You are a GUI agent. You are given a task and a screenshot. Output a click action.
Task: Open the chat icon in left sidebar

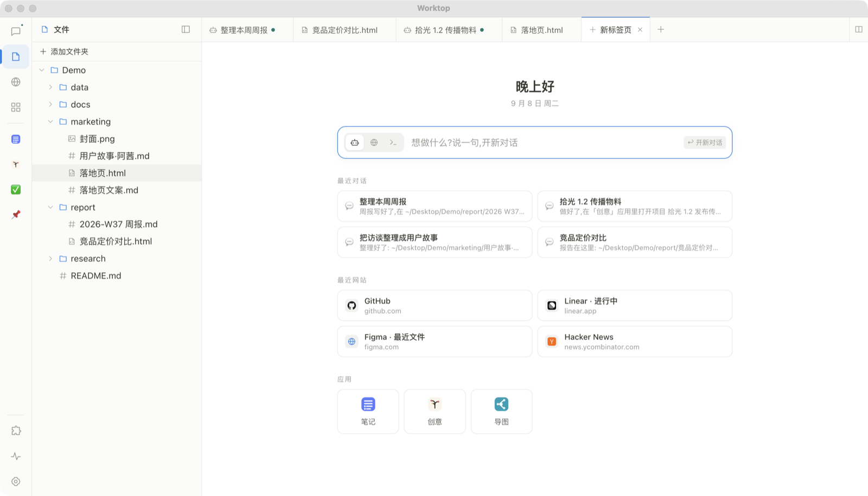pos(16,31)
